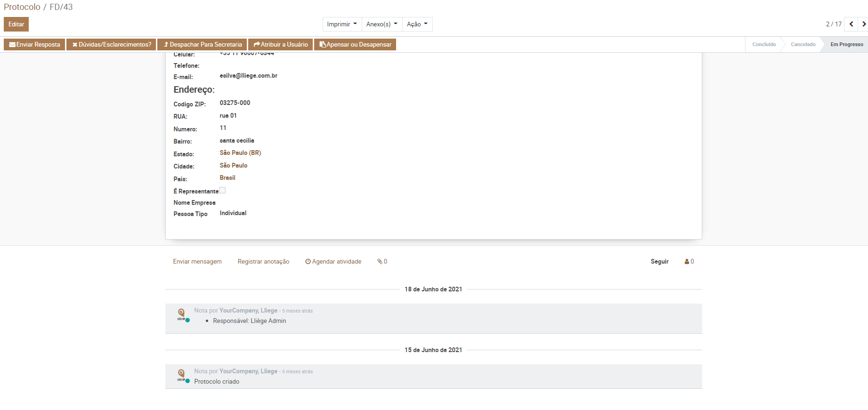Expand the Imprimir dropdown
868x410 pixels.
tap(342, 24)
